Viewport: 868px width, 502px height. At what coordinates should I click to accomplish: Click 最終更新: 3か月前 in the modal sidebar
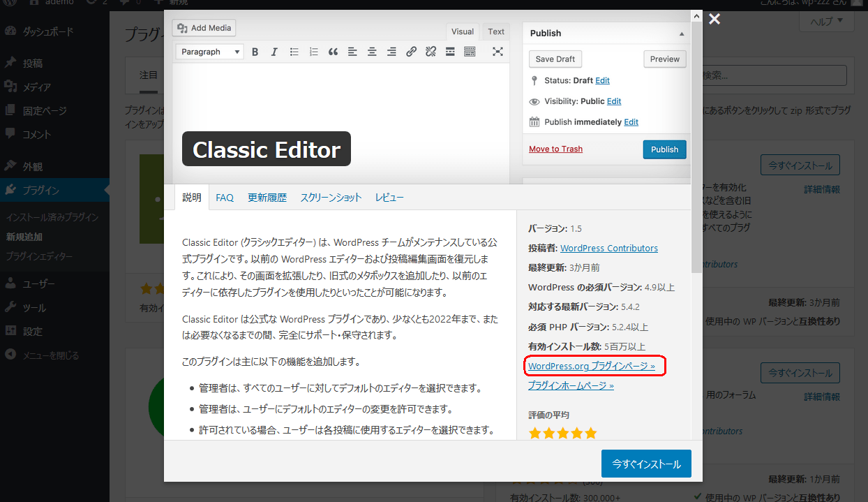[564, 267]
